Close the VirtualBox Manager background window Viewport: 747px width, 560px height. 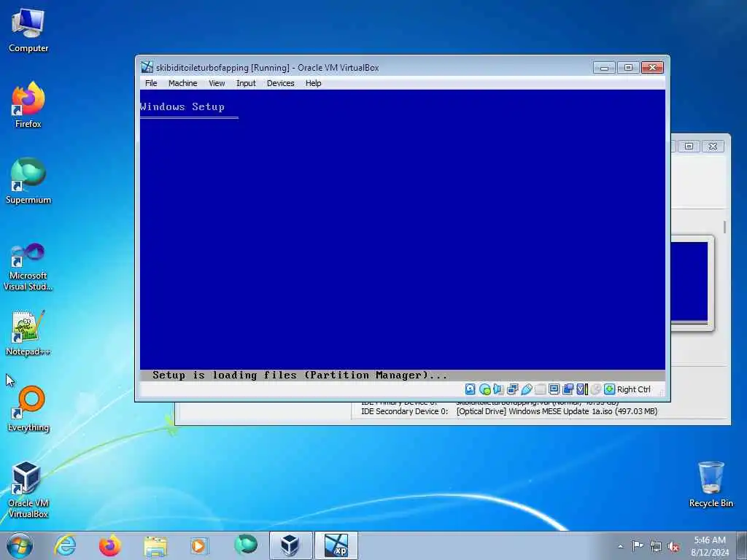pos(713,146)
